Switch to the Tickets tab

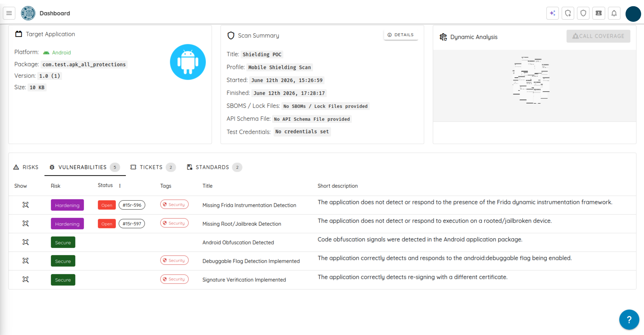(x=153, y=167)
